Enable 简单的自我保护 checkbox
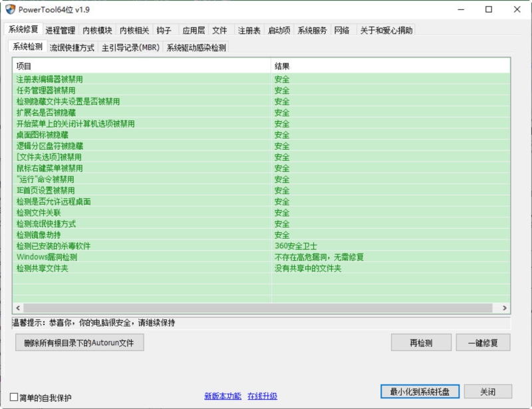The image size is (532, 409). 14,397
